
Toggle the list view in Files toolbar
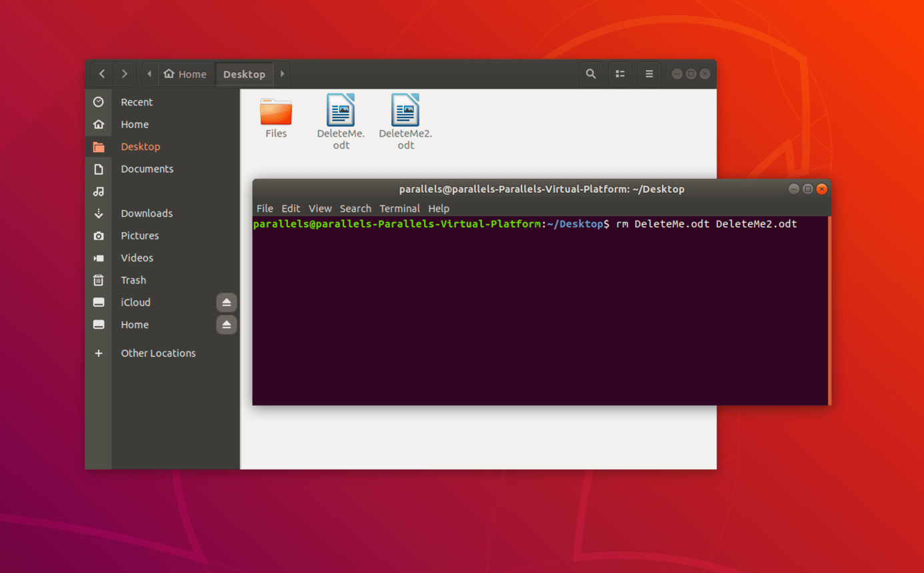click(x=619, y=73)
